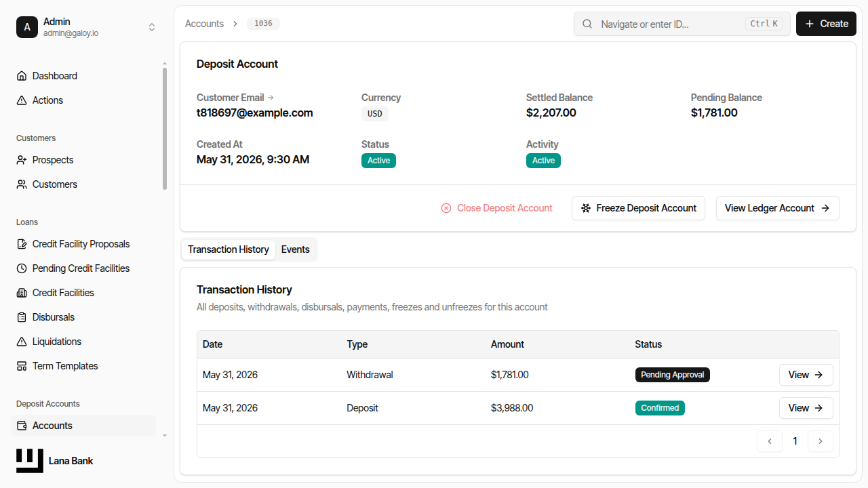The height and width of the screenshot is (488, 868).
Task: Open Dashboard in the sidebar
Action: pyautogui.click(x=84, y=76)
